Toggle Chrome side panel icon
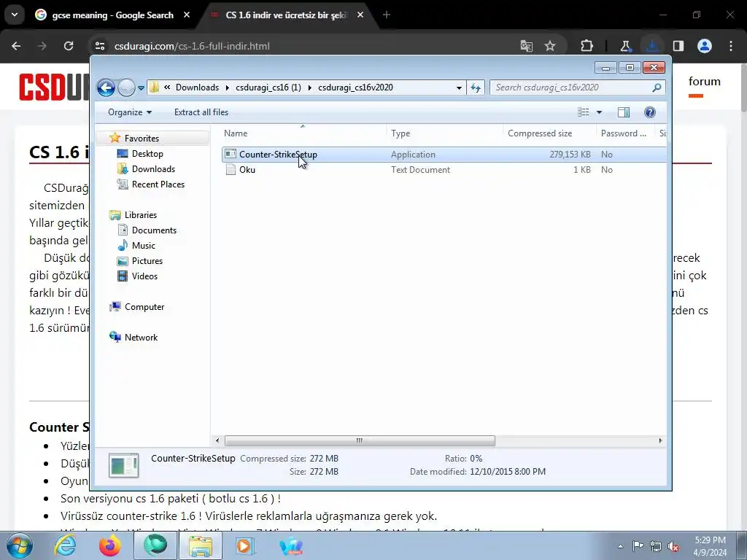 678,46
